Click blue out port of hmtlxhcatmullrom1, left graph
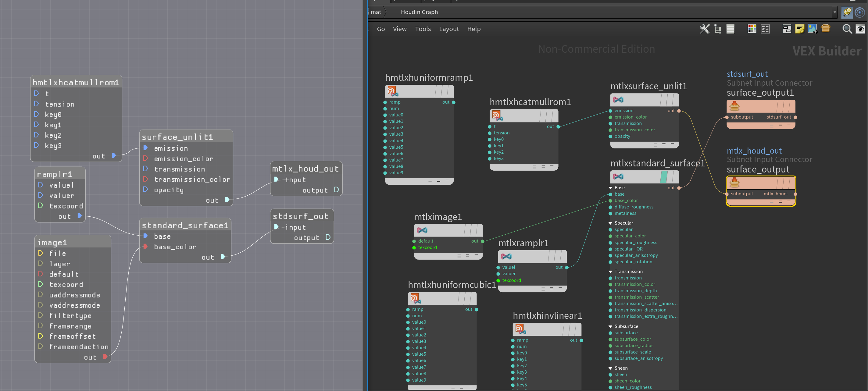868x391 pixels. [114, 155]
